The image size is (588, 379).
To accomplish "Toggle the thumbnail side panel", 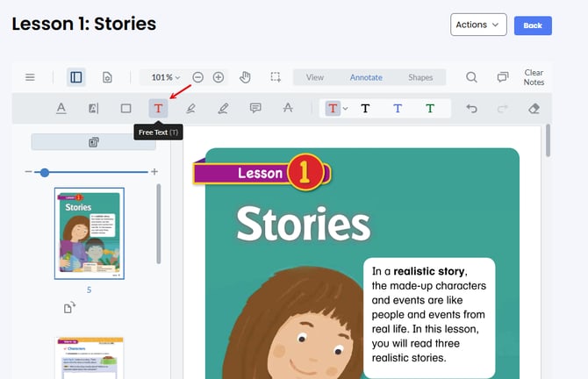I will coord(76,77).
